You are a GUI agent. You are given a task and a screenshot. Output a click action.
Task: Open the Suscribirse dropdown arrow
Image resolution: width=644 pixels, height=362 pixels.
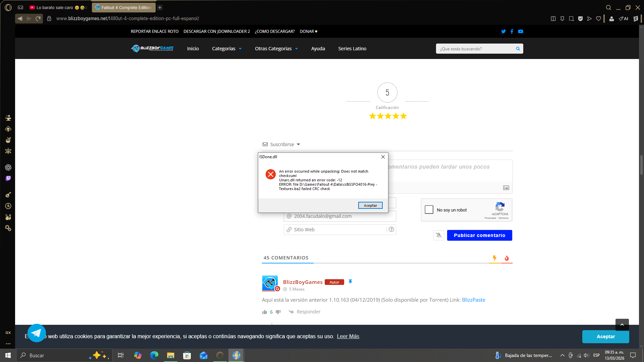pos(298,144)
